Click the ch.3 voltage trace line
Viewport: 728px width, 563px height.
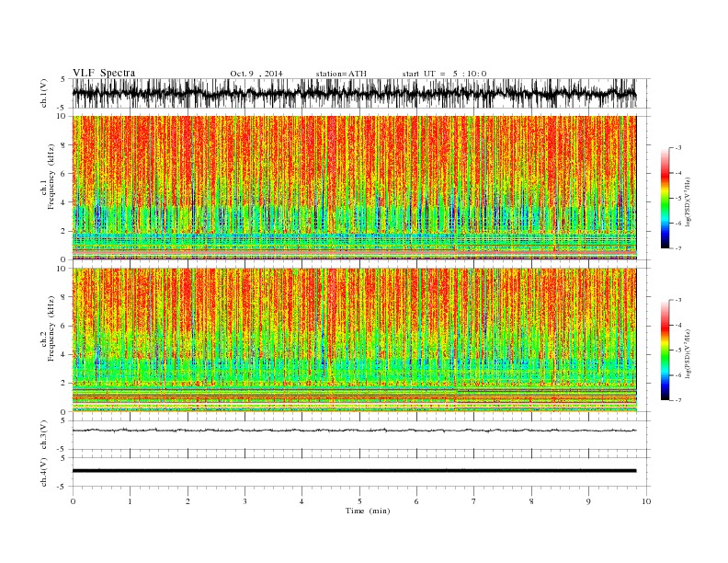(x=354, y=431)
